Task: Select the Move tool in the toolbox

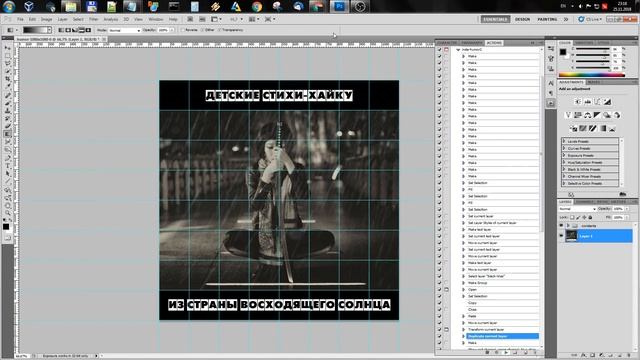Action: 8,48
